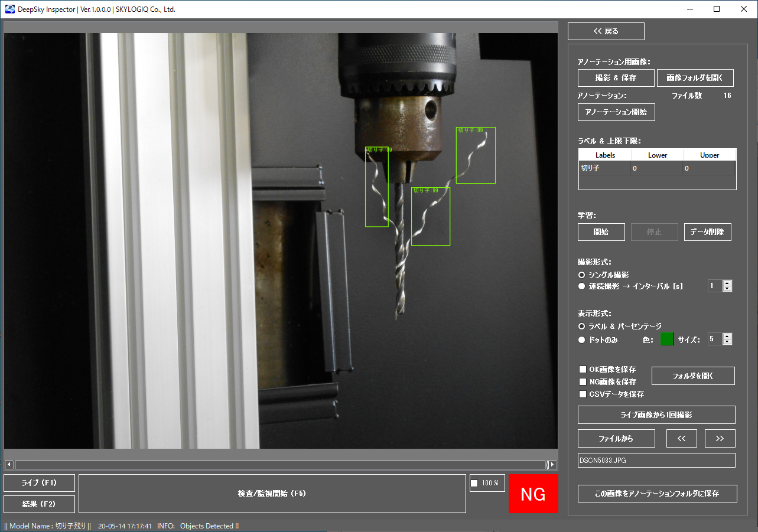Click the DSCN5033.JPG filename field
Viewport: 758px width, 532px height.
point(656,461)
